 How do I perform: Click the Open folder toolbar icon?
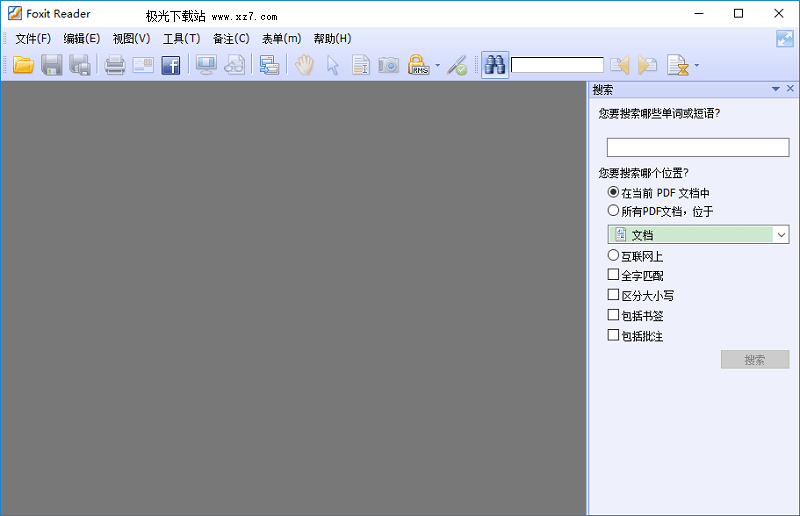(23, 65)
